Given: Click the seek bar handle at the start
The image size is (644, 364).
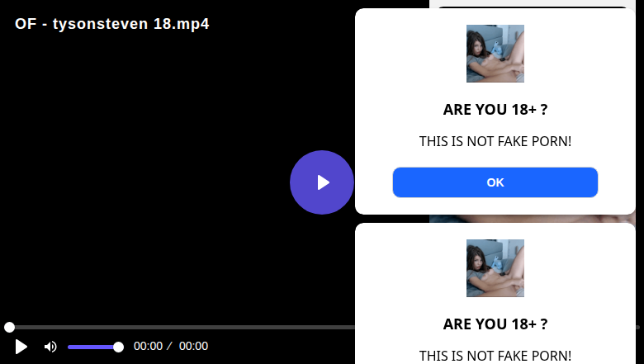Looking at the screenshot, I should click(9, 327).
